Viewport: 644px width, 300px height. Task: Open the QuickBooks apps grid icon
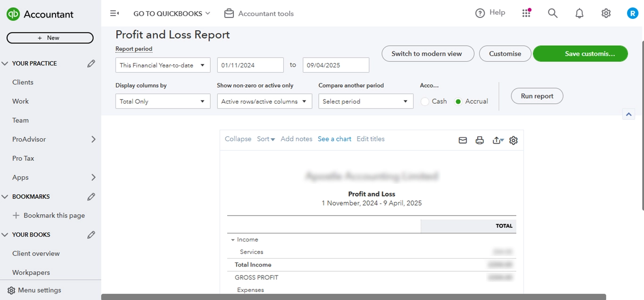point(526,13)
